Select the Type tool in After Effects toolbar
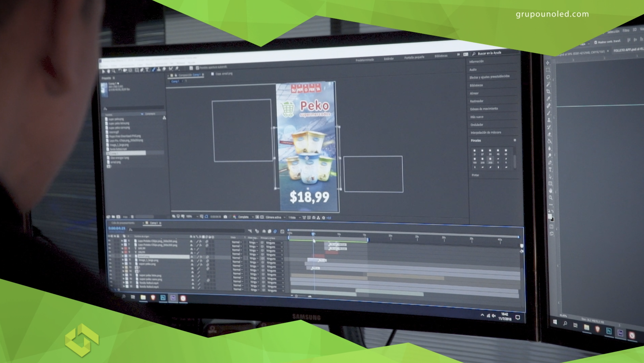The height and width of the screenshot is (363, 644). click(x=148, y=70)
